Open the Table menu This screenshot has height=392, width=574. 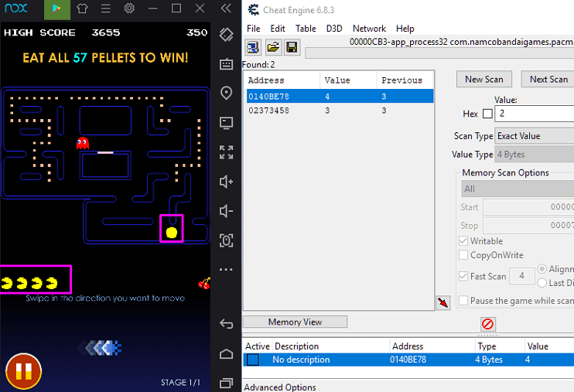[x=306, y=29]
